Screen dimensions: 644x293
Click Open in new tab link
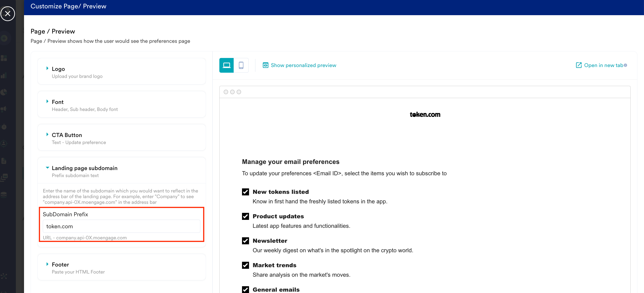[603, 65]
